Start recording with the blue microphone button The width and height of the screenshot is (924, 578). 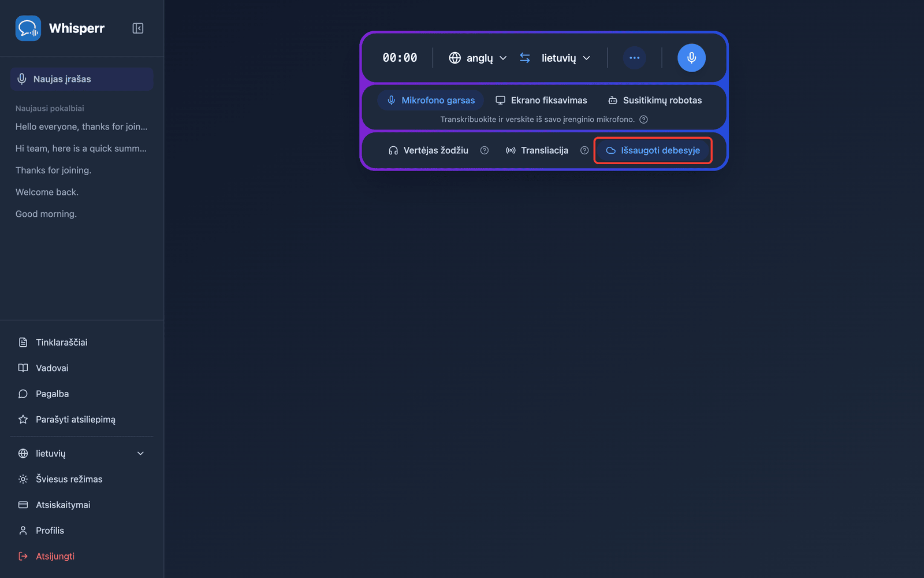tap(691, 58)
